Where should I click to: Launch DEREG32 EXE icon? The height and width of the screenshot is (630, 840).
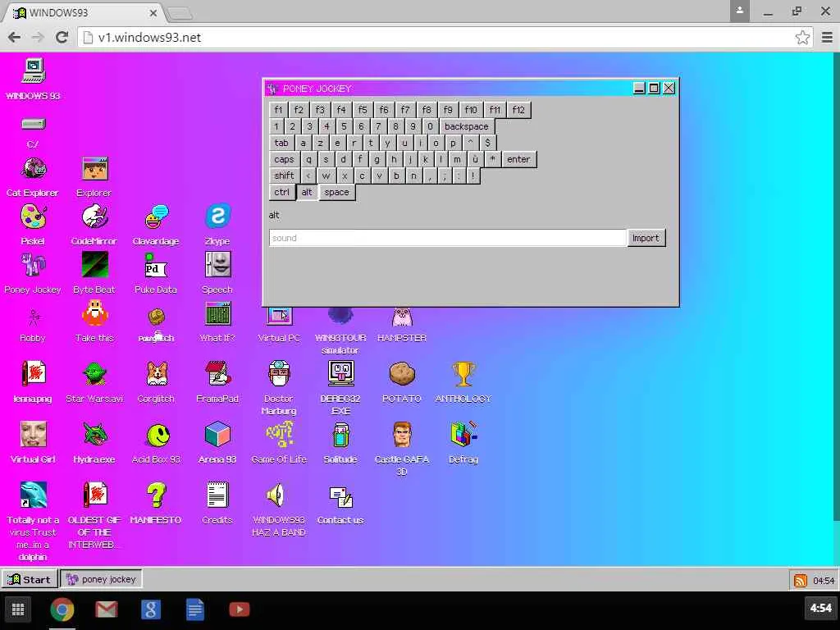click(x=340, y=373)
